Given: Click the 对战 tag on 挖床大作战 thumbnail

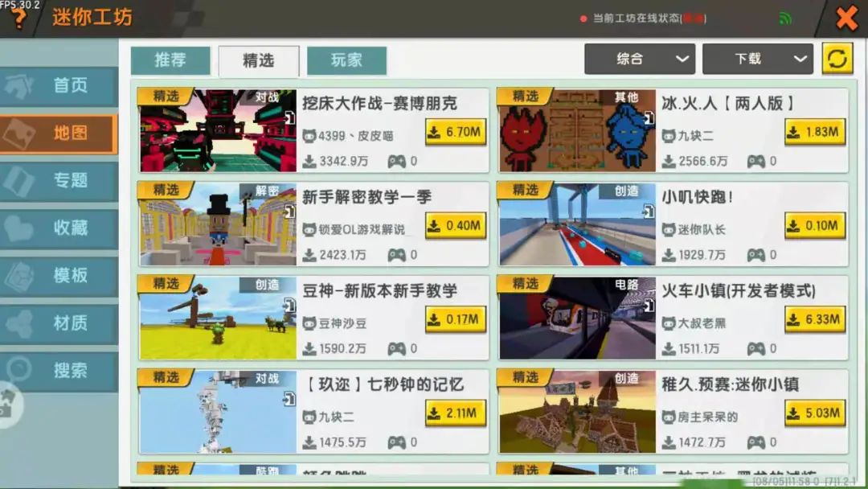Looking at the screenshot, I should click(268, 97).
